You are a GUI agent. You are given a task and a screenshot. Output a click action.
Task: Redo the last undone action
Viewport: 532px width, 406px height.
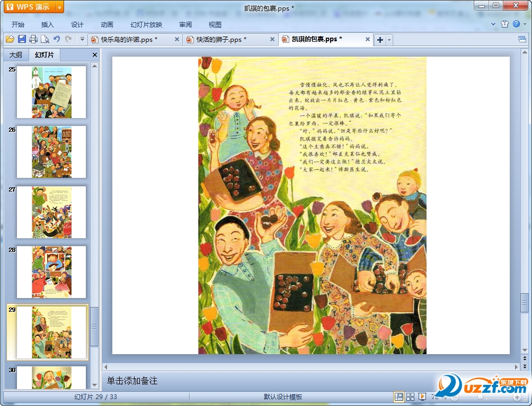pyautogui.click(x=68, y=39)
